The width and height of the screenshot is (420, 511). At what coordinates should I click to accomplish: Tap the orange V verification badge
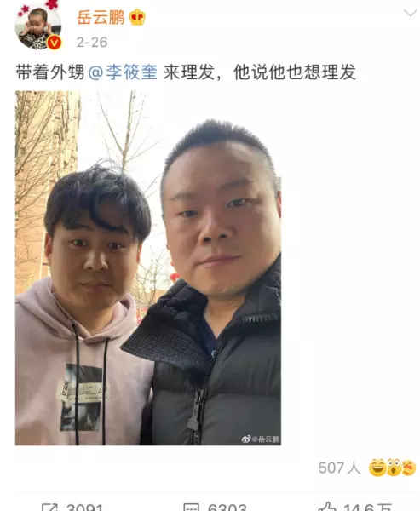pos(55,43)
